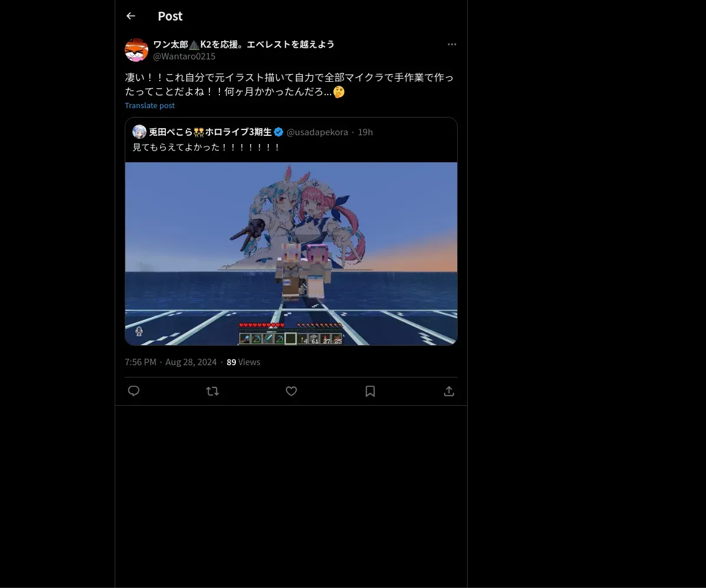The height and width of the screenshot is (588, 706).
Task: Open the Minecraft screenshot image
Action: (x=291, y=253)
